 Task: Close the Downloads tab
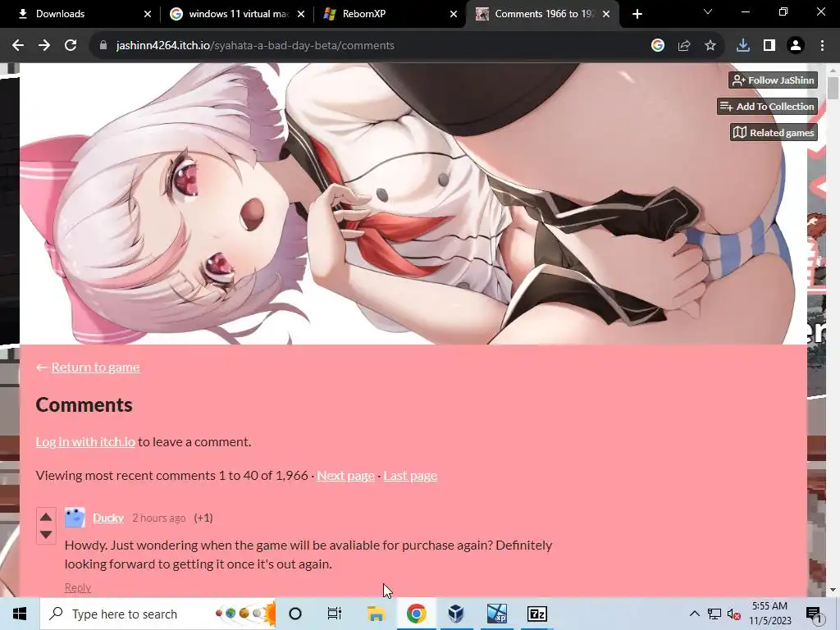[148, 14]
